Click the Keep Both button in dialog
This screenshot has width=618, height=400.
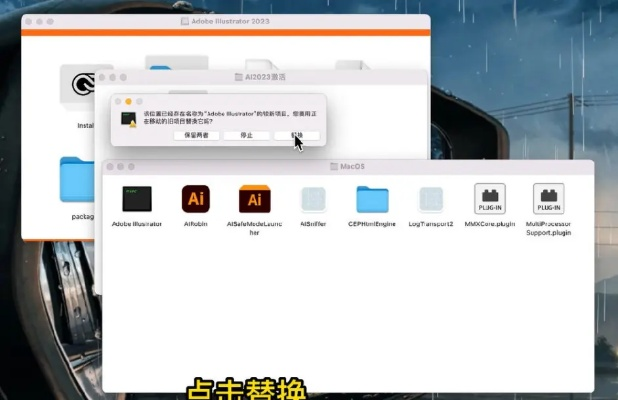(196, 135)
